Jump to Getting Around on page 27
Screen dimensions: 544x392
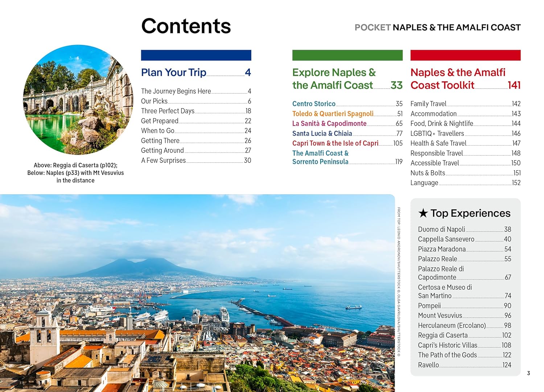[162, 151]
